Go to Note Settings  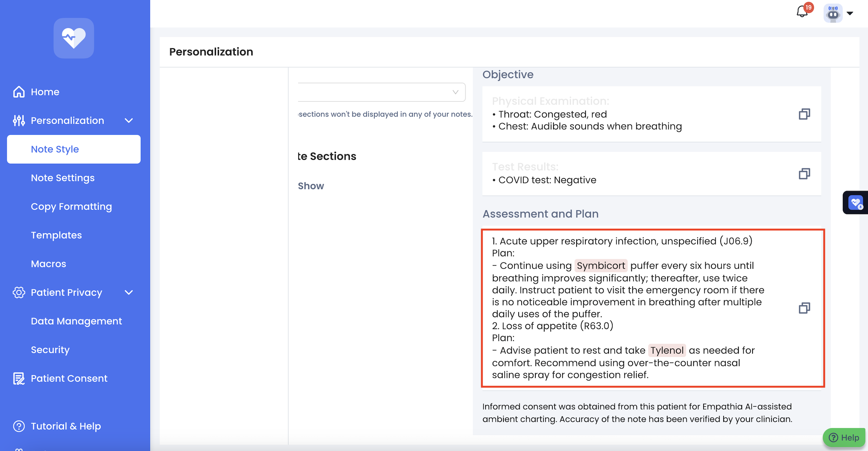tap(63, 178)
